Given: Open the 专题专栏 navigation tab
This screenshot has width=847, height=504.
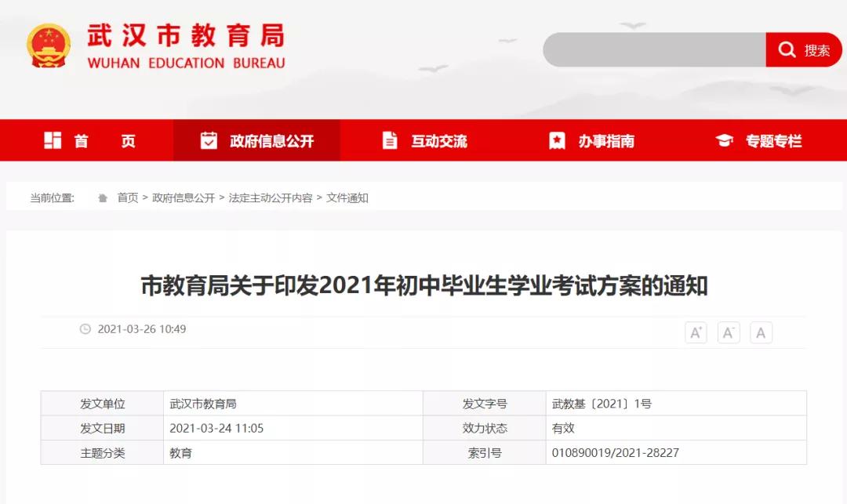Looking at the screenshot, I should click(771, 140).
